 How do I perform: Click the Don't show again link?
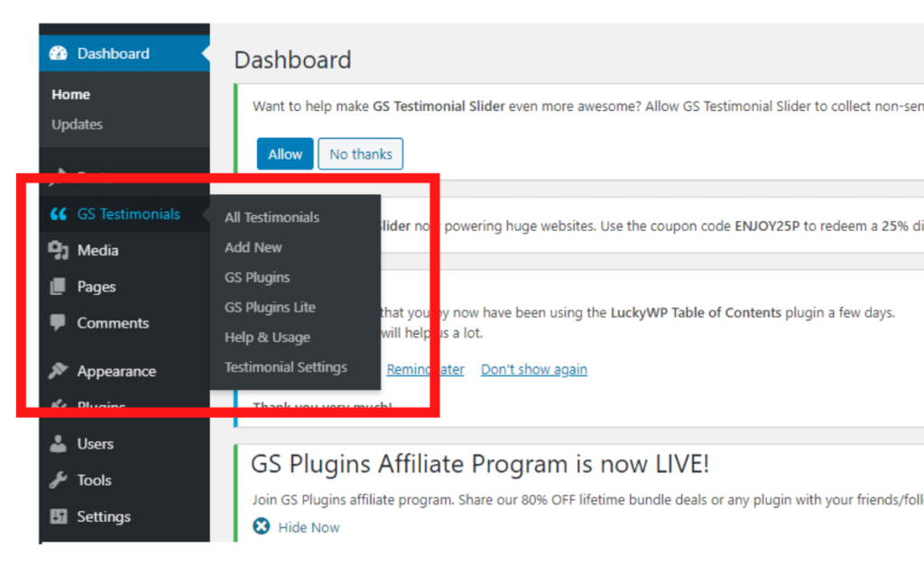coord(534,369)
